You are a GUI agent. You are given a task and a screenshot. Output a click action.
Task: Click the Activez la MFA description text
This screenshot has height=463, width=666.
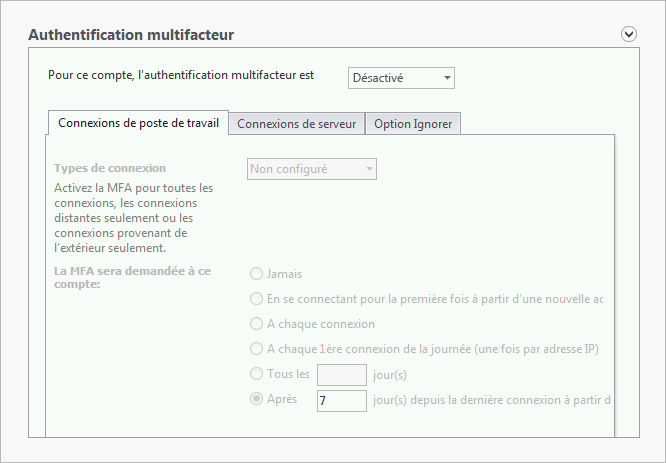(x=134, y=218)
